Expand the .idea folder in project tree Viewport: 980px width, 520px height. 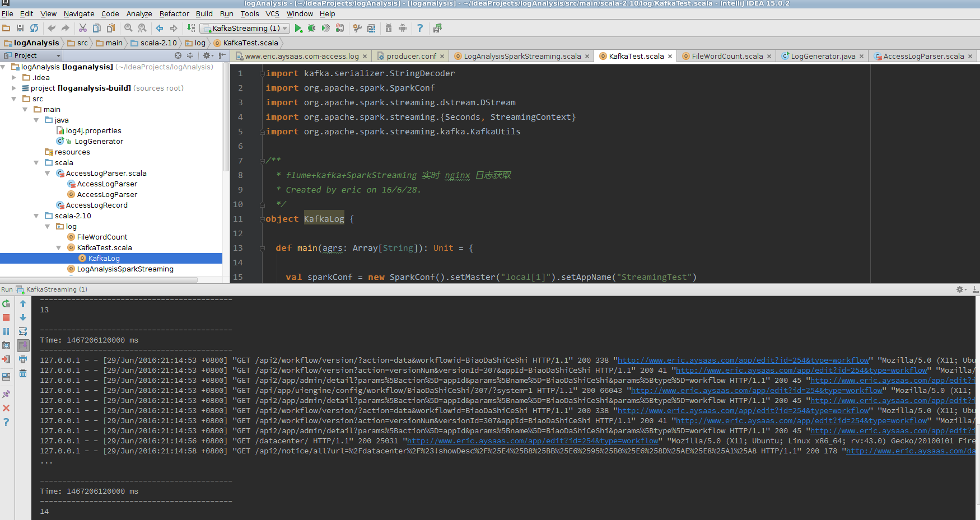point(14,78)
